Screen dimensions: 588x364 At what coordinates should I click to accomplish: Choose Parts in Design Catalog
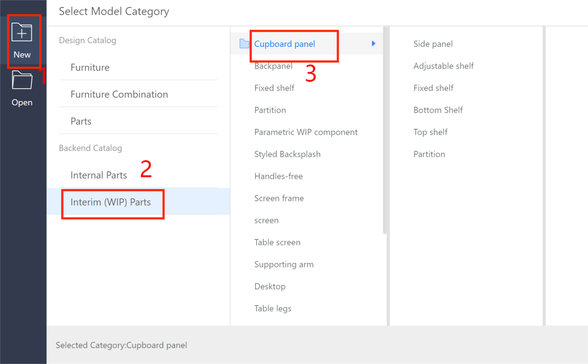(x=81, y=121)
